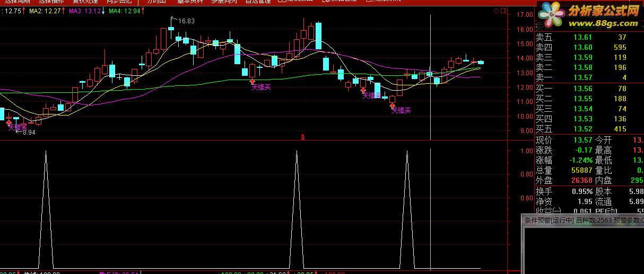Click the 16.83 high price label
The image size is (644, 274).
coord(187,21)
